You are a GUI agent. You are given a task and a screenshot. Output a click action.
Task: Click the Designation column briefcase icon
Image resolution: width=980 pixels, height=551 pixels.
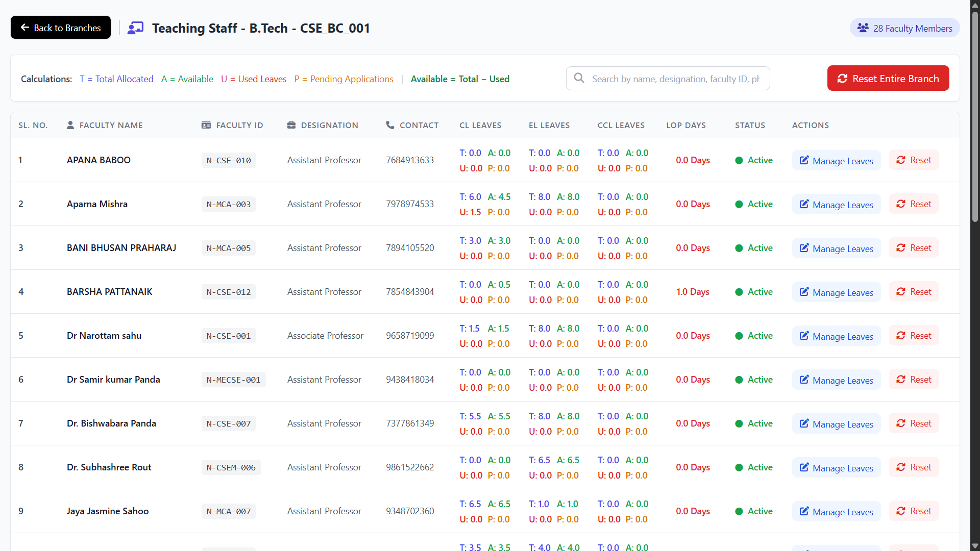[x=291, y=125]
